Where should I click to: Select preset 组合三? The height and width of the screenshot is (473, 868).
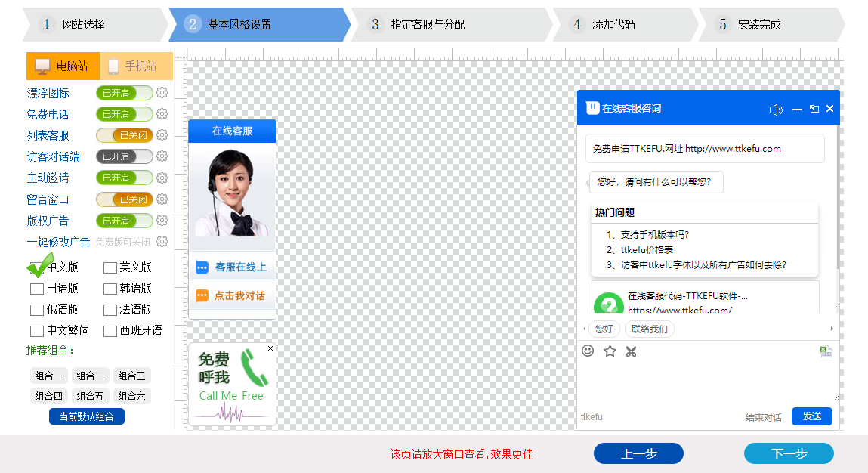coord(131,376)
